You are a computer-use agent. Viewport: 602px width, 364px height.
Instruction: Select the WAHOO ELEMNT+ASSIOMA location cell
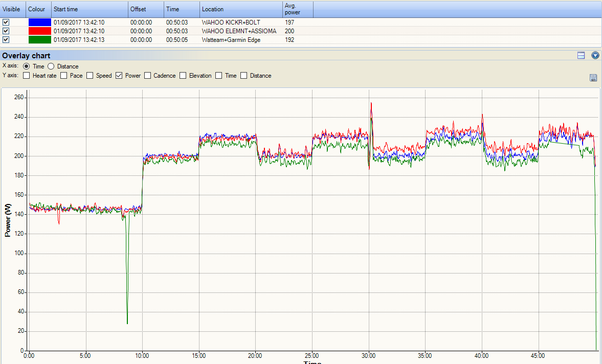pyautogui.click(x=239, y=31)
